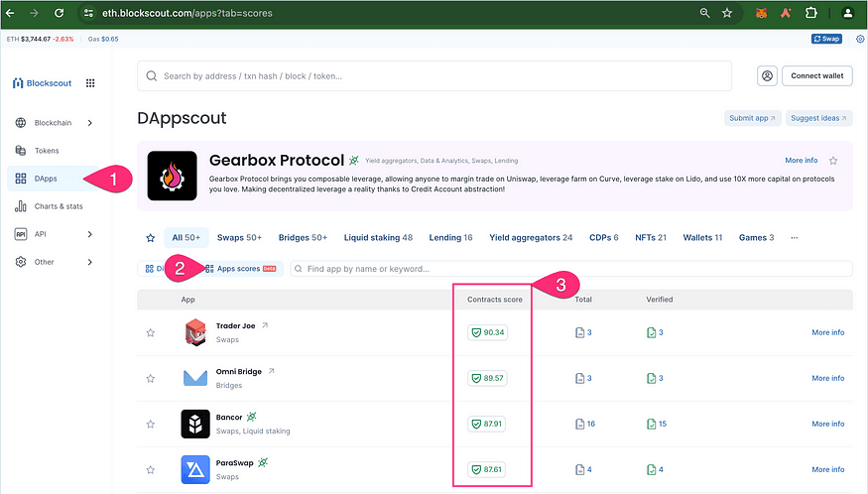This screenshot has width=868, height=494.
Task: Open network apps grid icon beside Blockscout
Action: click(90, 83)
